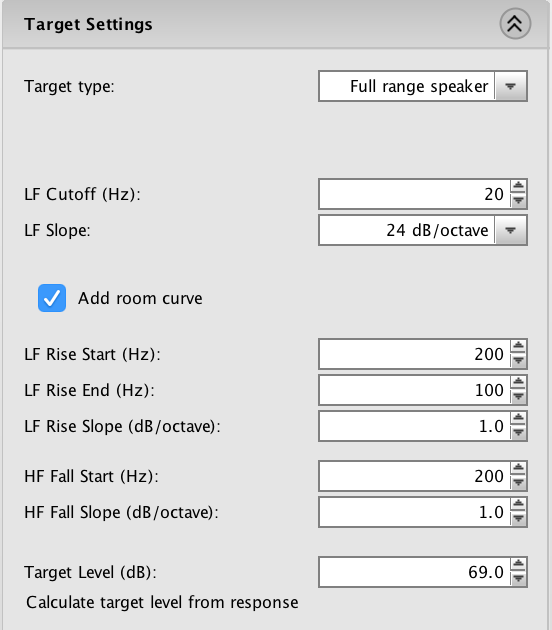Click into the HF Fall Start field
Image resolution: width=552 pixels, height=630 pixels.
point(415,476)
